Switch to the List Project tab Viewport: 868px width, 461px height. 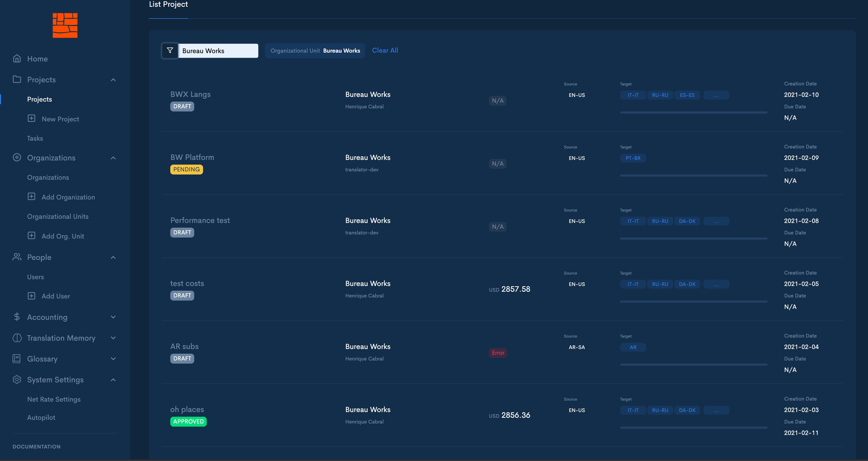[168, 4]
